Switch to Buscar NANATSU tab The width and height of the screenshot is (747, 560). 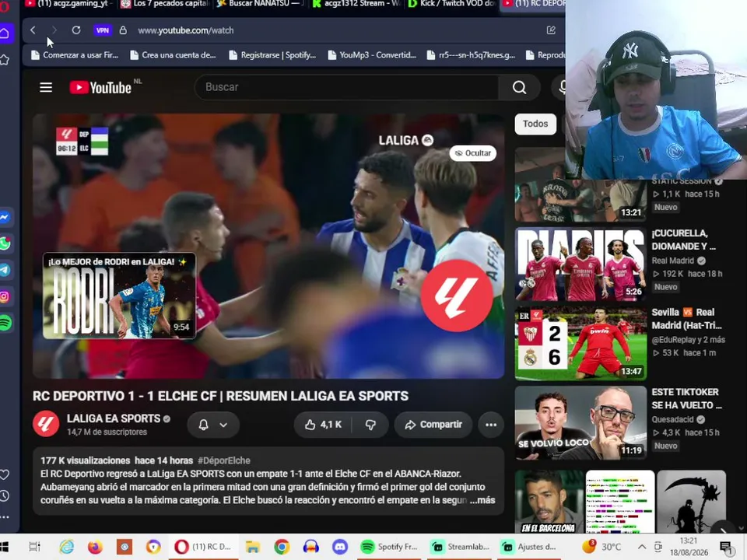(x=260, y=3)
